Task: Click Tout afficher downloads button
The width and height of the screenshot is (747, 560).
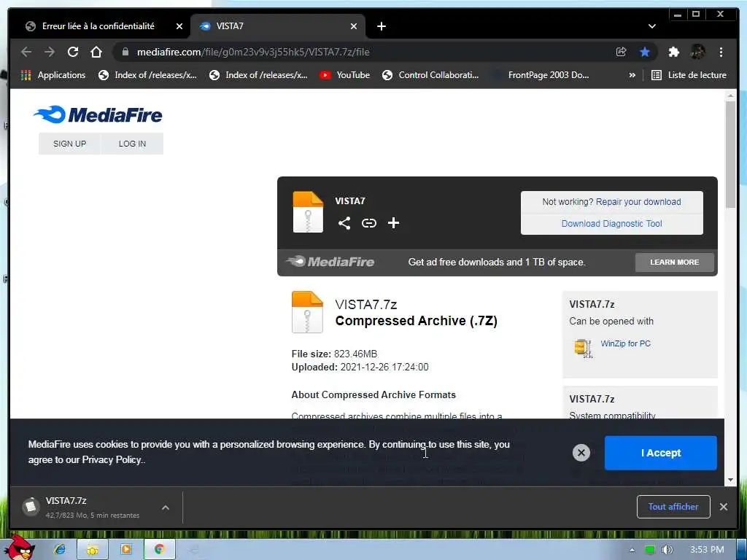Action: click(x=673, y=507)
